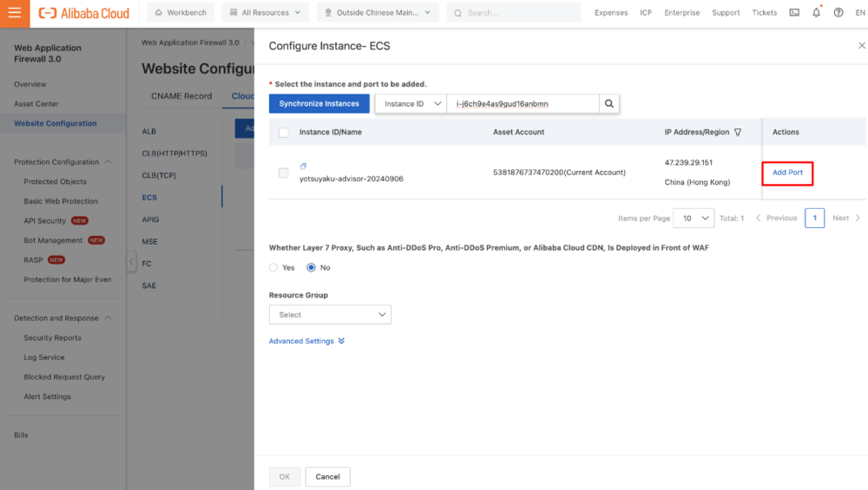Viewport: 868px width, 490px height.
Task: Open Protected Objects
Action: (56, 181)
